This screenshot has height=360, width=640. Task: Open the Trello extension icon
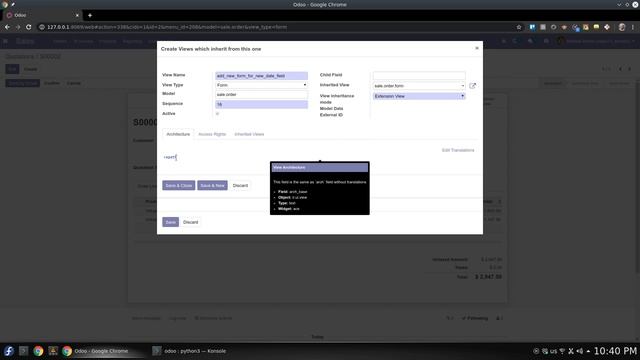[532, 27]
